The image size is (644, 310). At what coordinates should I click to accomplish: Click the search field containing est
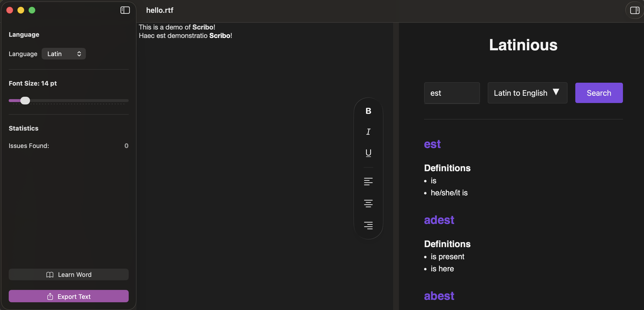(x=452, y=93)
